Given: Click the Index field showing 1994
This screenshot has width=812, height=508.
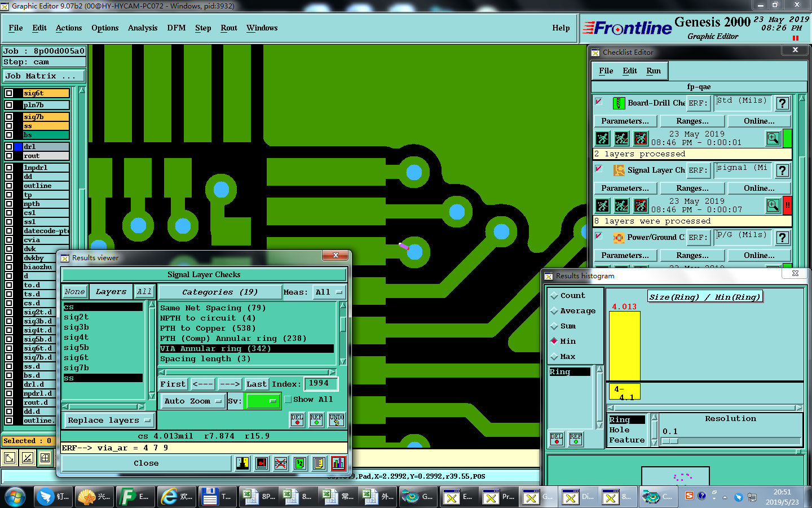Looking at the screenshot, I should point(321,384).
